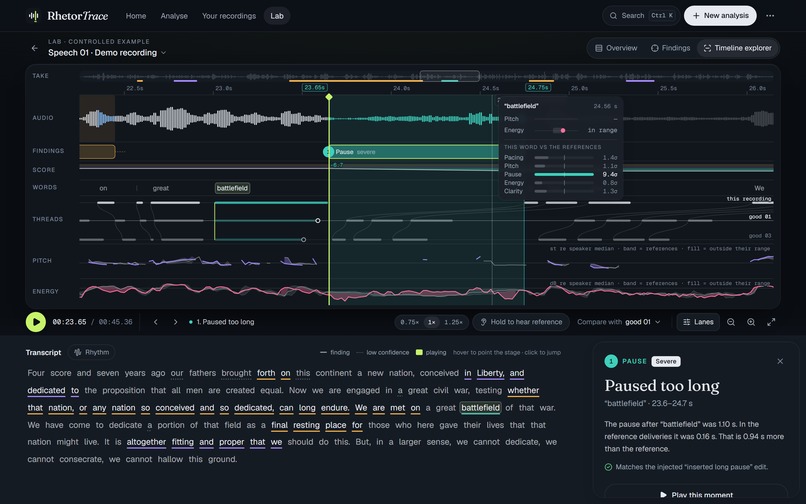Click the take overview viewport box
Viewport: 806px width, 504px height.
coord(450,76)
